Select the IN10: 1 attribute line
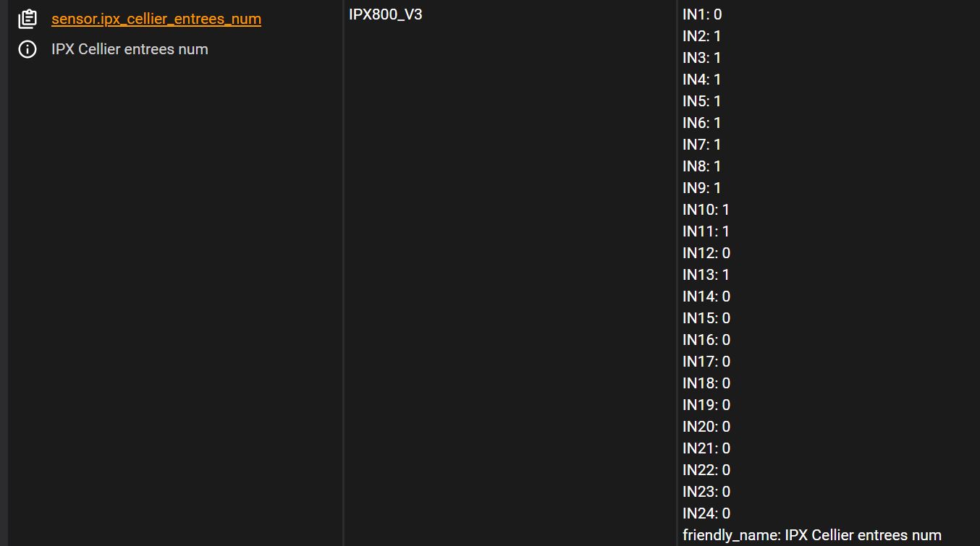Image resolution: width=980 pixels, height=546 pixels. (706, 210)
